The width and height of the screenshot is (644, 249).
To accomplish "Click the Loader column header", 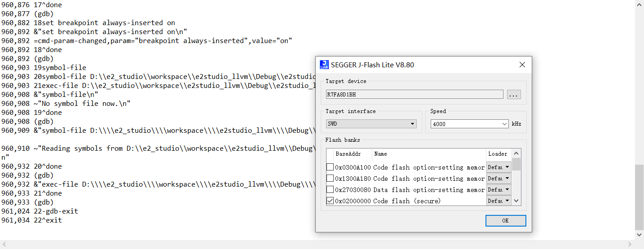I will (x=499, y=154).
